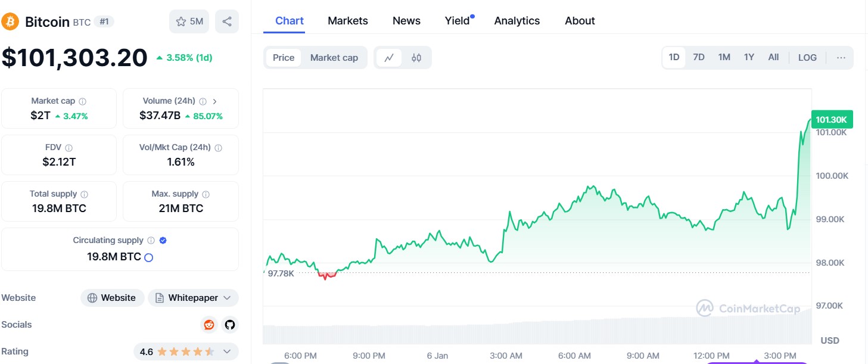868x364 pixels.
Task: Click the info icon beside Circulating supply
Action: click(x=151, y=241)
